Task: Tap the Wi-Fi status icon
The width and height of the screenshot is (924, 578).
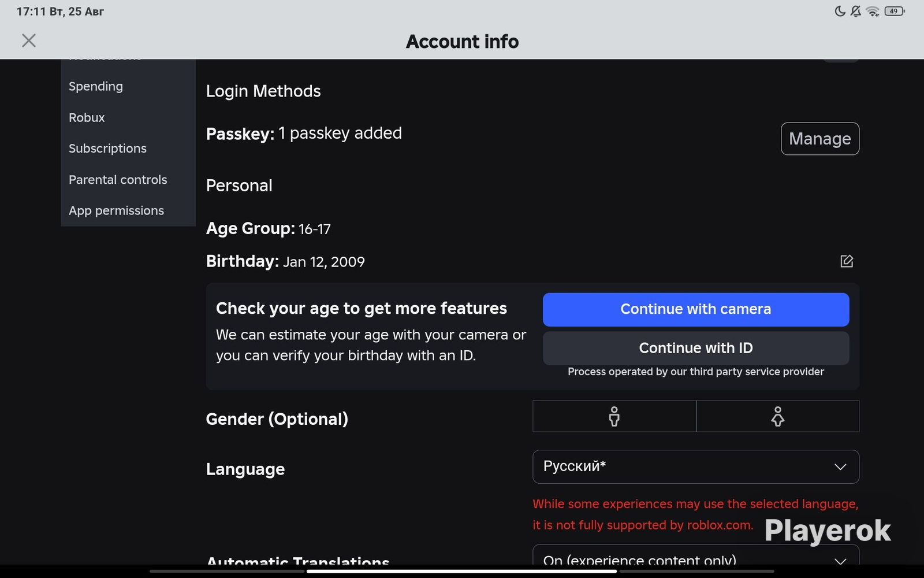Action: pyautogui.click(x=873, y=11)
